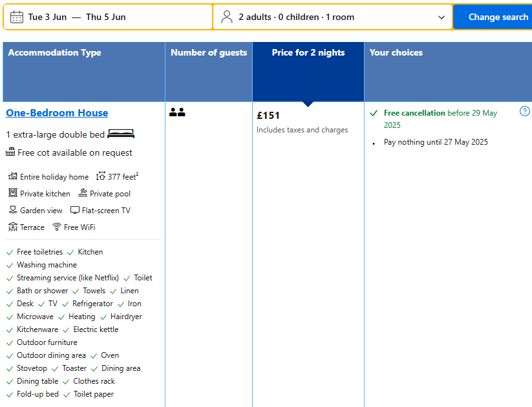Click the checkmark beside Free toiletries
Viewport: 532px width, 407px height.
click(x=10, y=253)
